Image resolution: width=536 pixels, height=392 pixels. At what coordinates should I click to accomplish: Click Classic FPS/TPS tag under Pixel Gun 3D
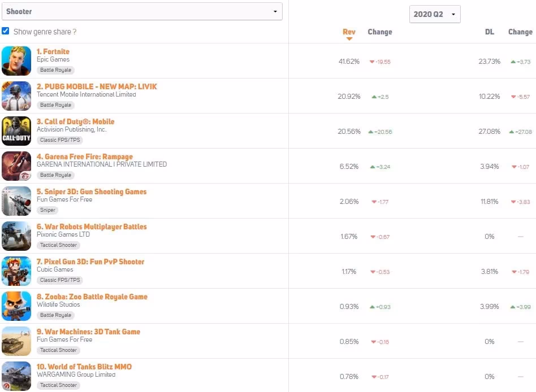[x=60, y=280]
